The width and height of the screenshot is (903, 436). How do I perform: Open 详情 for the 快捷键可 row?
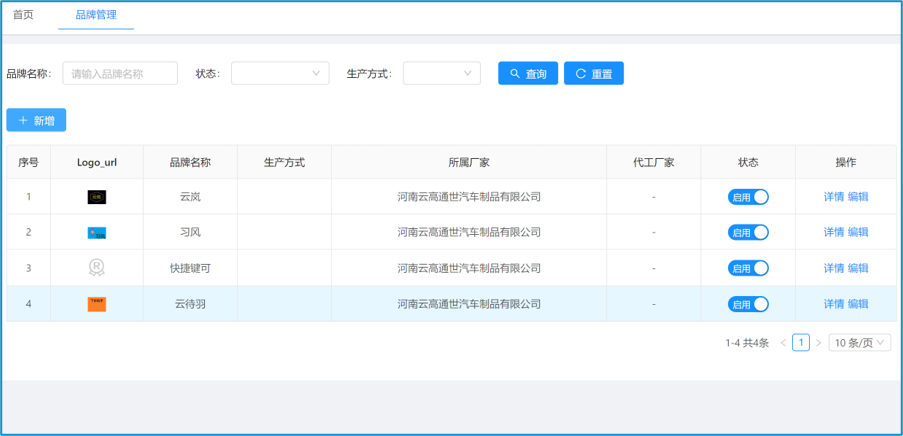coord(833,268)
